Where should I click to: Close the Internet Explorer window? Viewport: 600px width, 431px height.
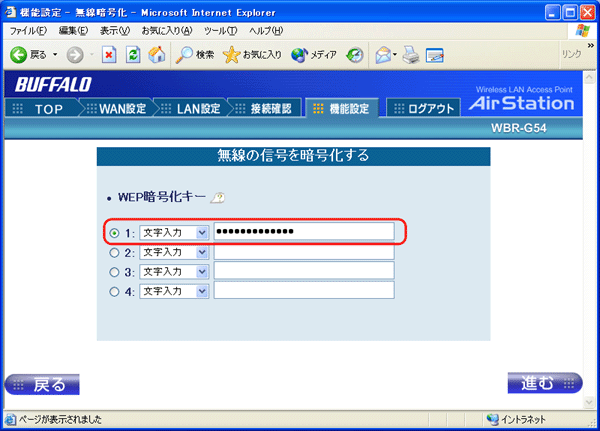coord(588,13)
